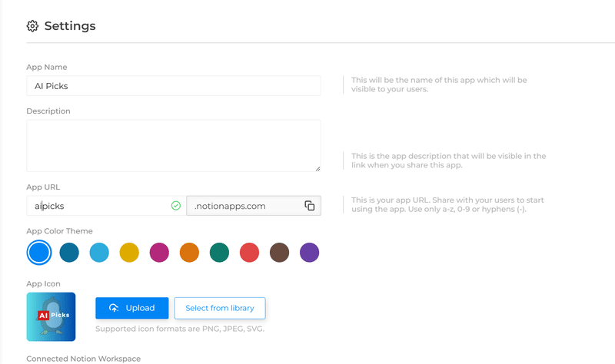Pick the orange color theme swatch
This screenshot has width=615, height=364.
[189, 253]
